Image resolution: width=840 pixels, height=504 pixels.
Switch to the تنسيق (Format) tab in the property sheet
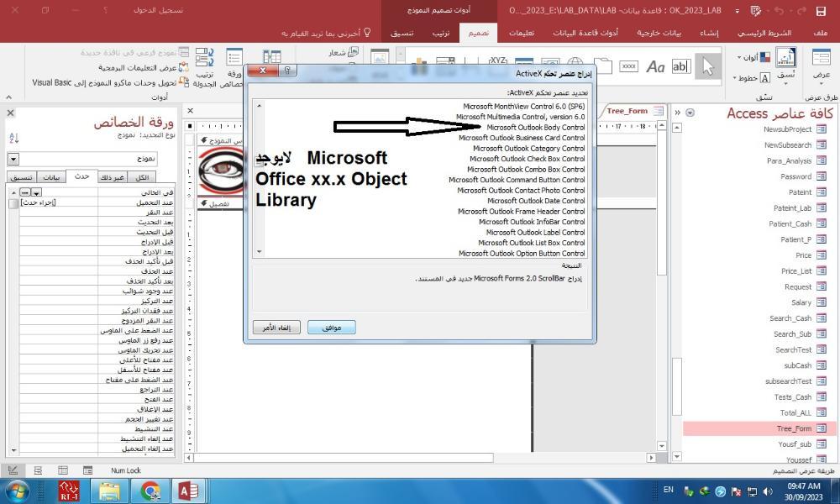click(x=22, y=177)
